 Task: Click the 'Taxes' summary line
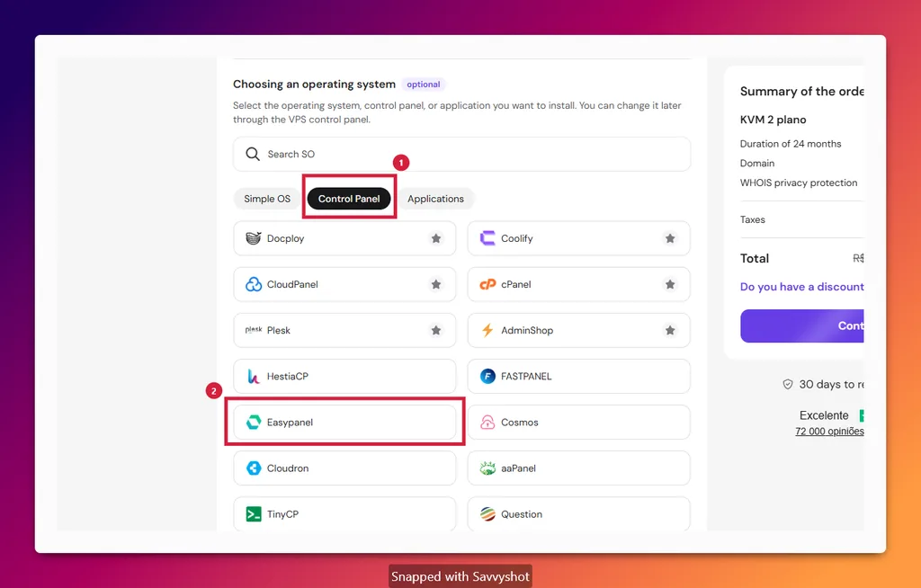pyautogui.click(x=753, y=219)
